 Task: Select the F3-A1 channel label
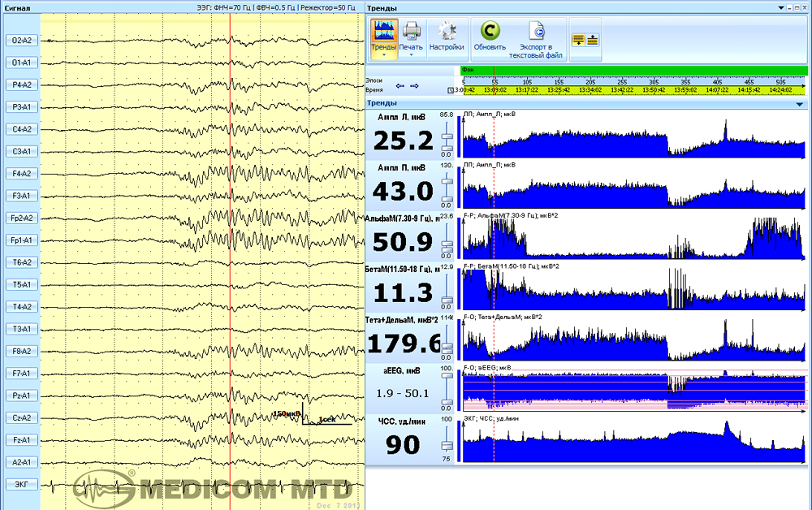(x=22, y=197)
